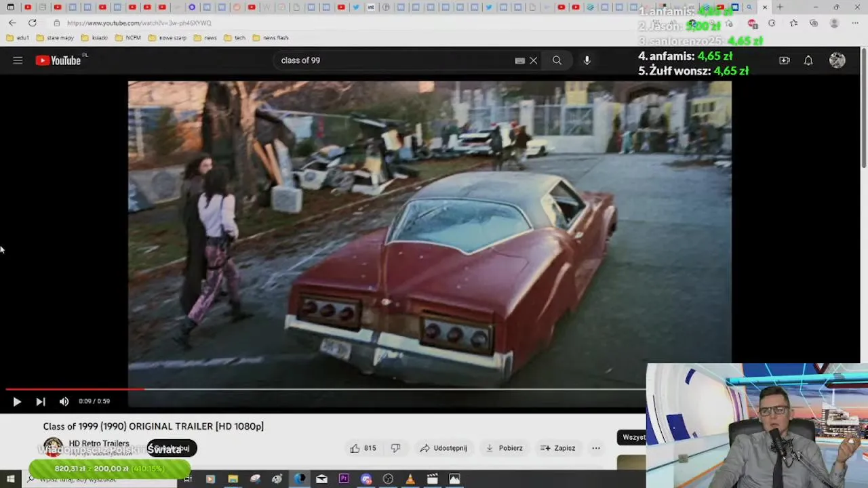Viewport: 868px width, 488px height.
Task: Open Adobe Premiere Pro from taskbar
Action: [344, 479]
